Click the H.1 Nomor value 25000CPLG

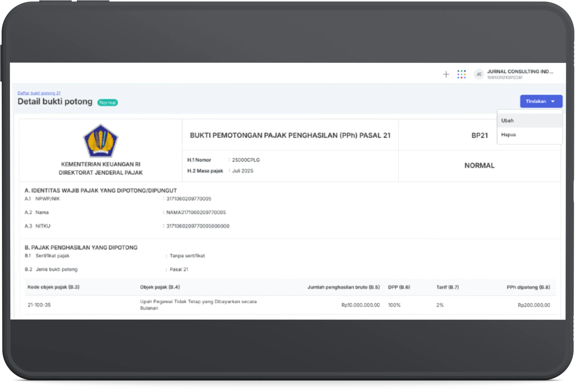pyautogui.click(x=246, y=160)
